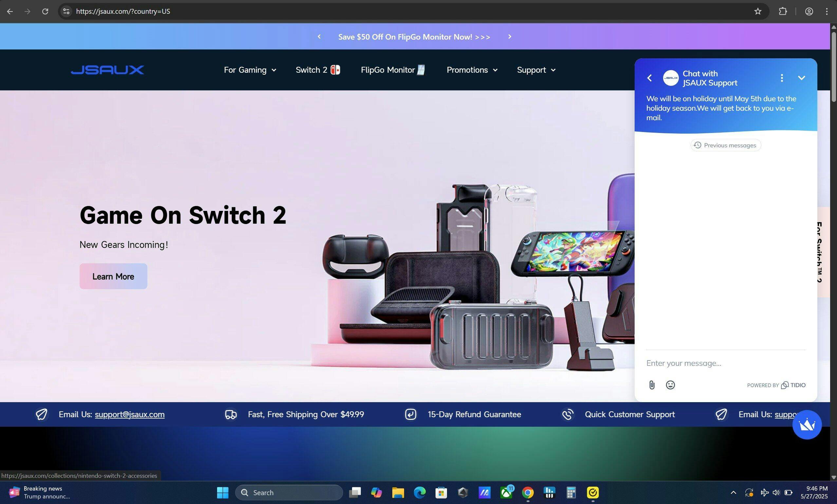Go back in the chat widget
Image resolution: width=837 pixels, height=504 pixels.
pos(649,78)
